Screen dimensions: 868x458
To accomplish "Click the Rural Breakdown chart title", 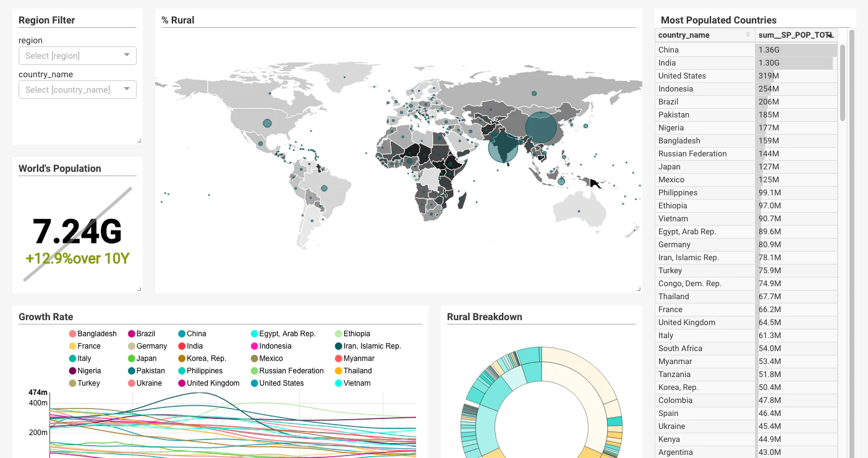I will pyautogui.click(x=485, y=317).
